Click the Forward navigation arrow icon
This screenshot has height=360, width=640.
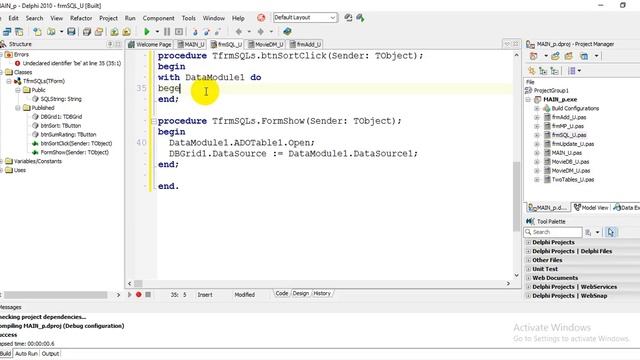coord(261,31)
